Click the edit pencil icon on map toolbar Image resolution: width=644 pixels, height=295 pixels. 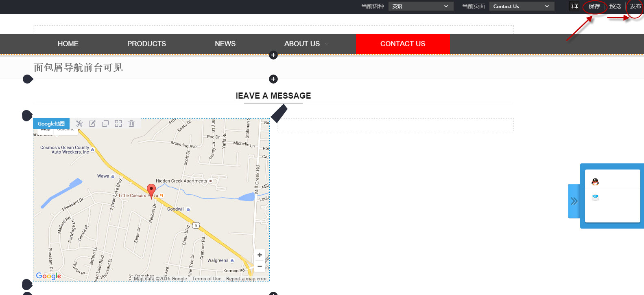point(92,123)
